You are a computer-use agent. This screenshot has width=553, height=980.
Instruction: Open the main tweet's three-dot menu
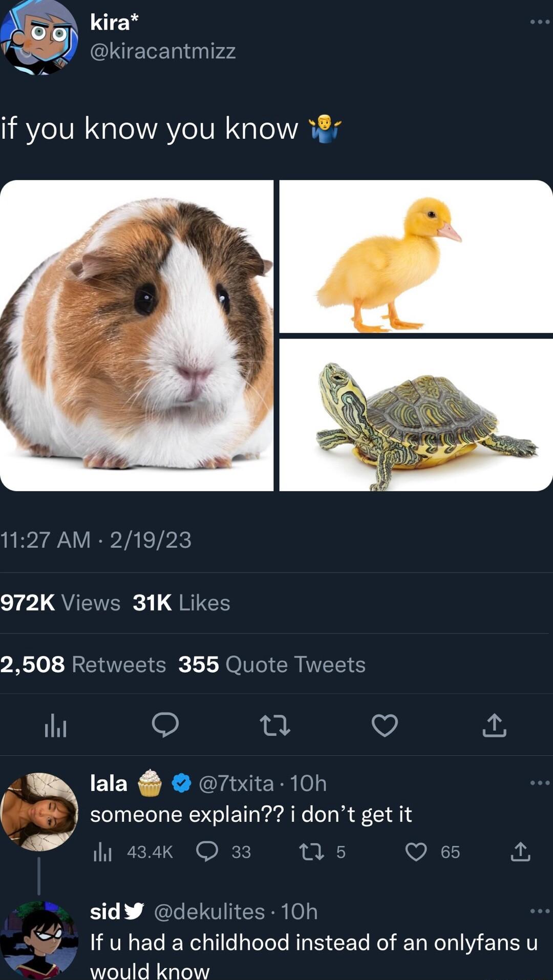(539, 22)
